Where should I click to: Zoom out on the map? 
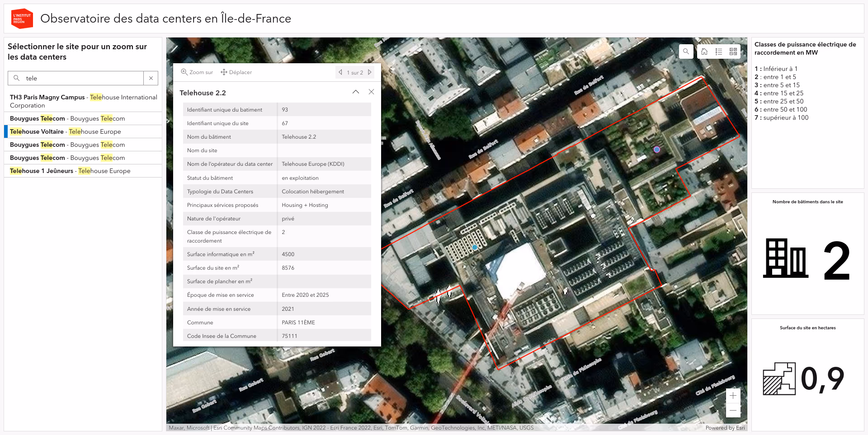click(x=733, y=410)
